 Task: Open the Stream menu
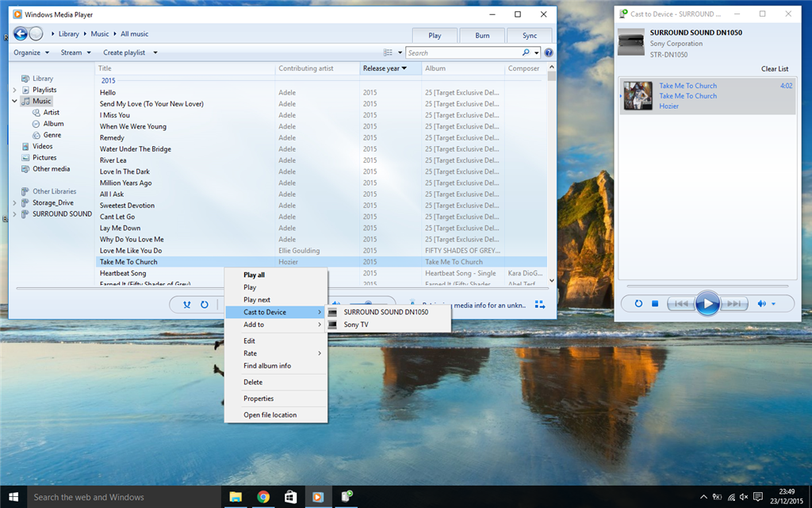point(75,52)
